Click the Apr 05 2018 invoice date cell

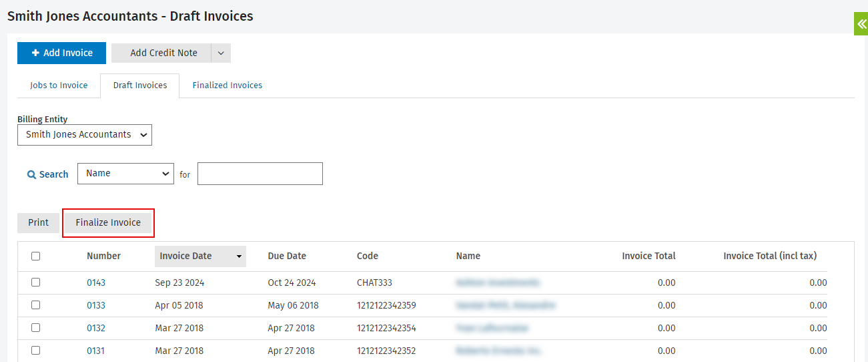pyautogui.click(x=179, y=305)
